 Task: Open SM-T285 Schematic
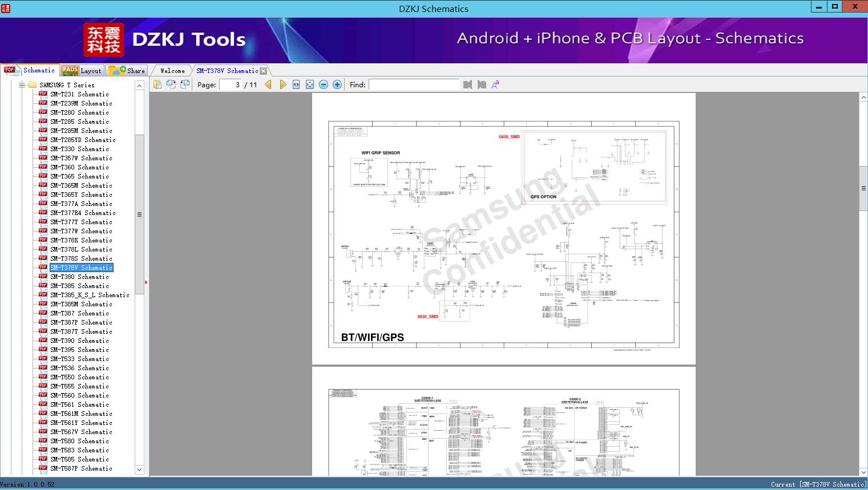tap(79, 122)
